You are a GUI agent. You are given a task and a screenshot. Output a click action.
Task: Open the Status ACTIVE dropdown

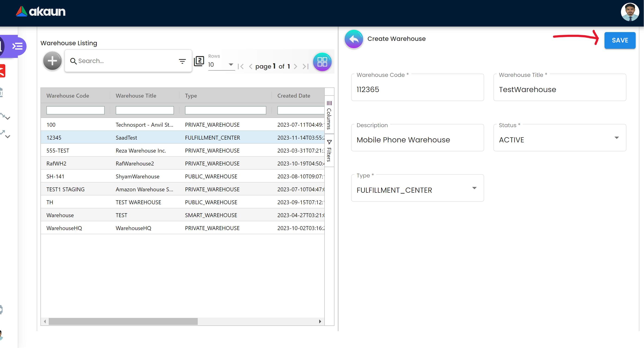click(559, 140)
